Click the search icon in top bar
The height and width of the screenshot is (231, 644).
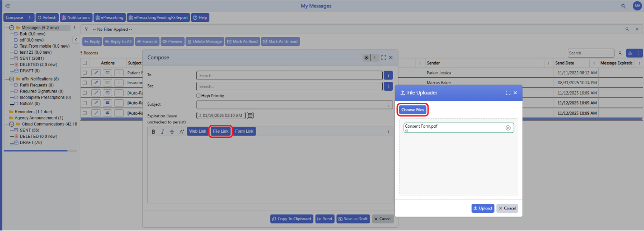coord(623,6)
